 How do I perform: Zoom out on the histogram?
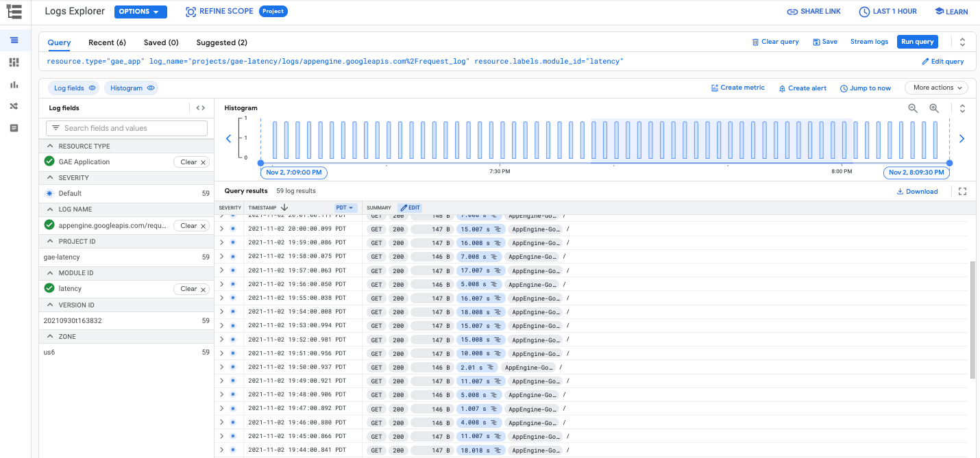coord(912,108)
